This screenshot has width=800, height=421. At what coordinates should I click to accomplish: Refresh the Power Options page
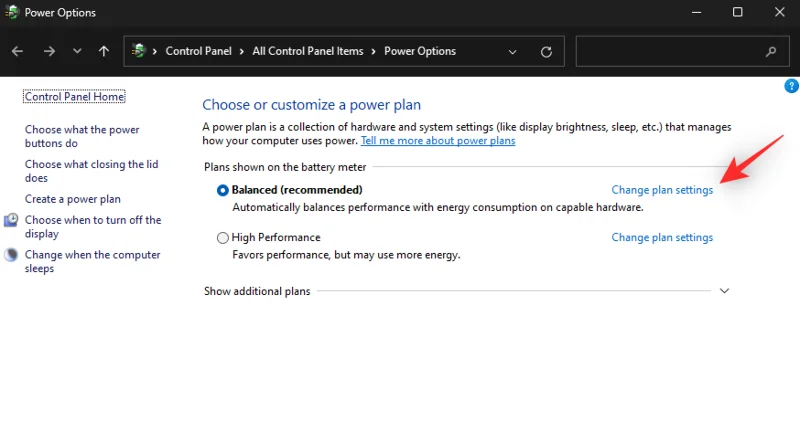(546, 52)
